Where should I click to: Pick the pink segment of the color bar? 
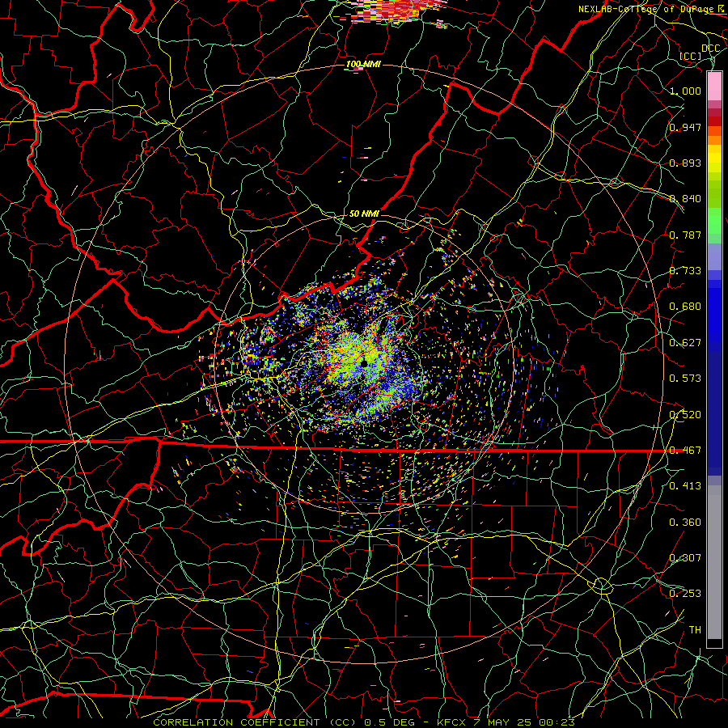(714, 87)
